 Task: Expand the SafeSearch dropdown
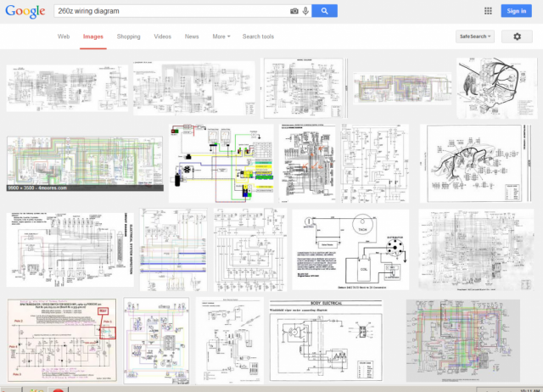tap(476, 36)
